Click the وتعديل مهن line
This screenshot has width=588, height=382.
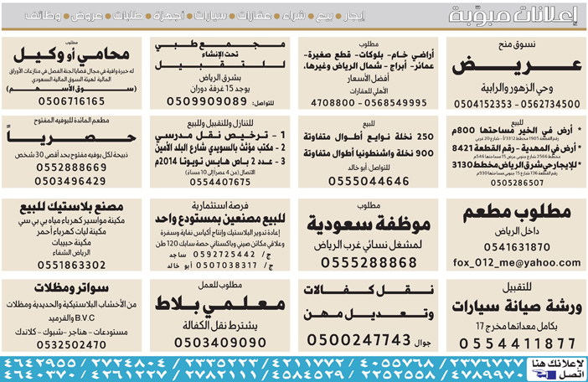369,313
